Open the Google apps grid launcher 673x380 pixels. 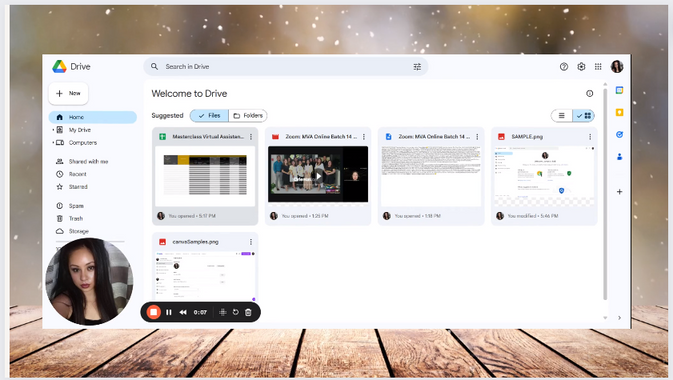pos(598,67)
